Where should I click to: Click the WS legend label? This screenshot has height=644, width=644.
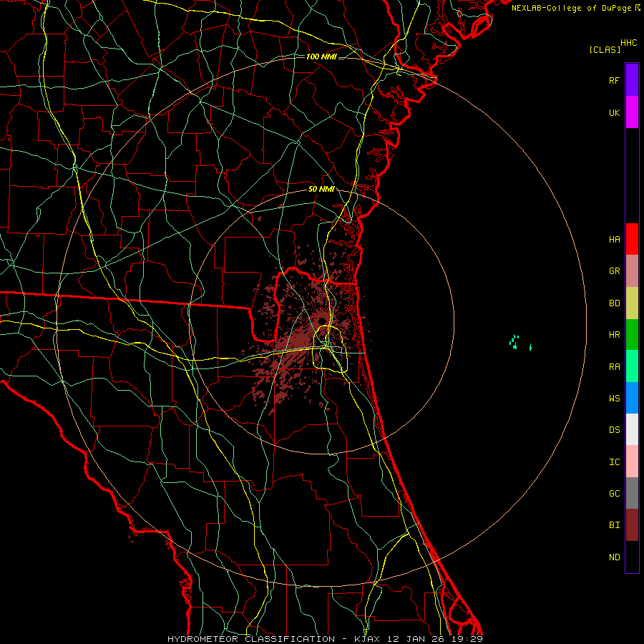click(x=614, y=398)
